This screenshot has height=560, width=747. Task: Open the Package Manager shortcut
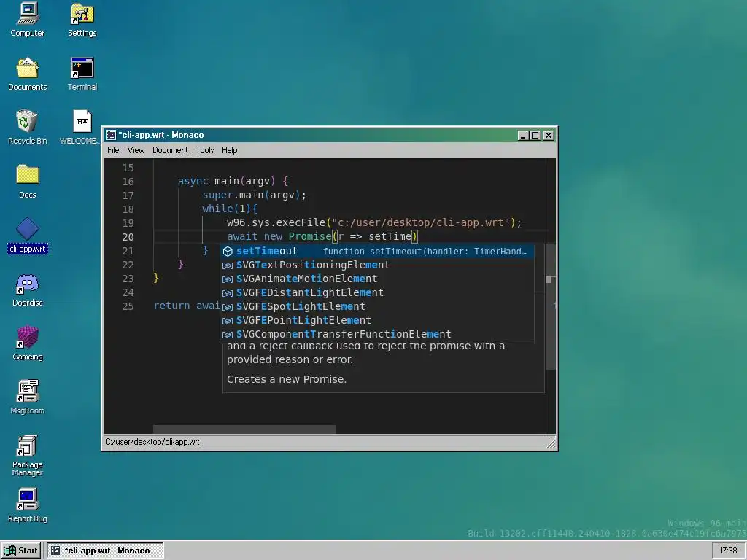[x=27, y=455]
